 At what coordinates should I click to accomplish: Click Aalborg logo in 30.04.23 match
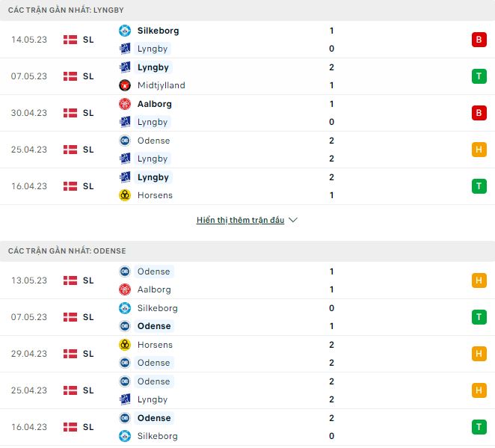[125, 104]
